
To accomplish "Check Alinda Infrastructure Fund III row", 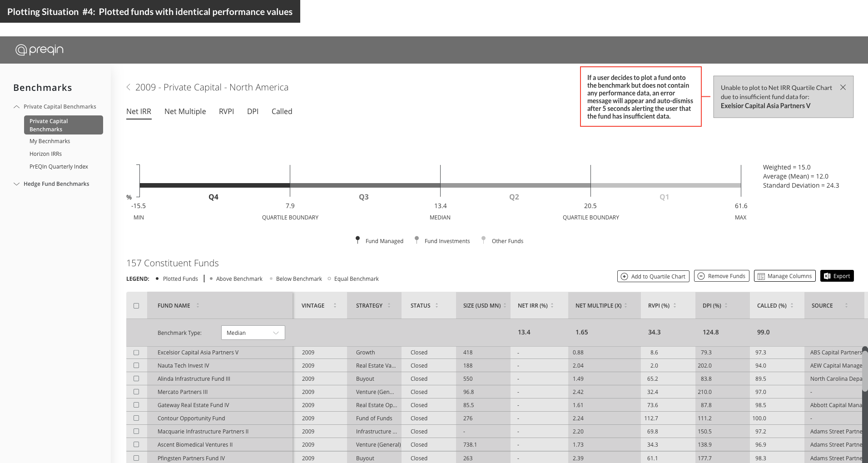I will [136, 378].
